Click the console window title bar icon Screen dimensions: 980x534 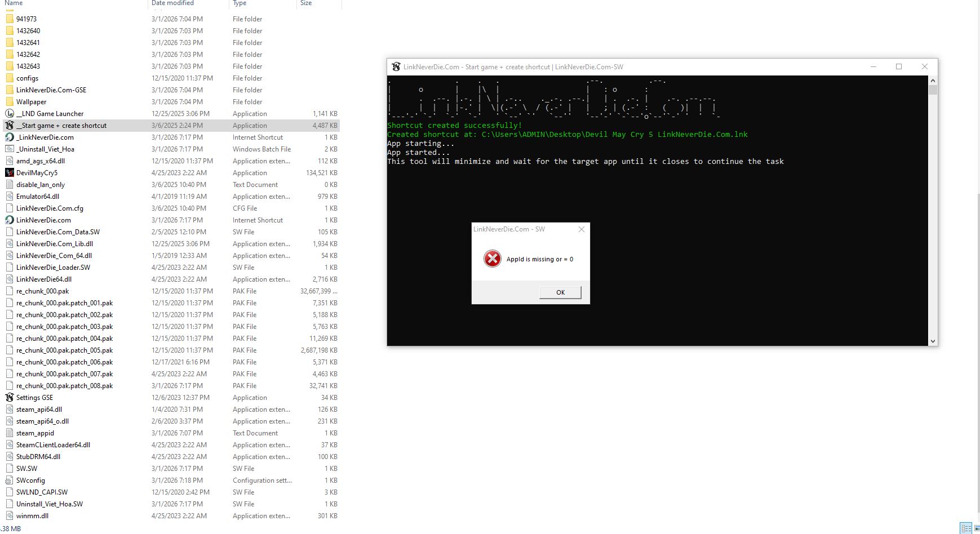[x=396, y=67]
